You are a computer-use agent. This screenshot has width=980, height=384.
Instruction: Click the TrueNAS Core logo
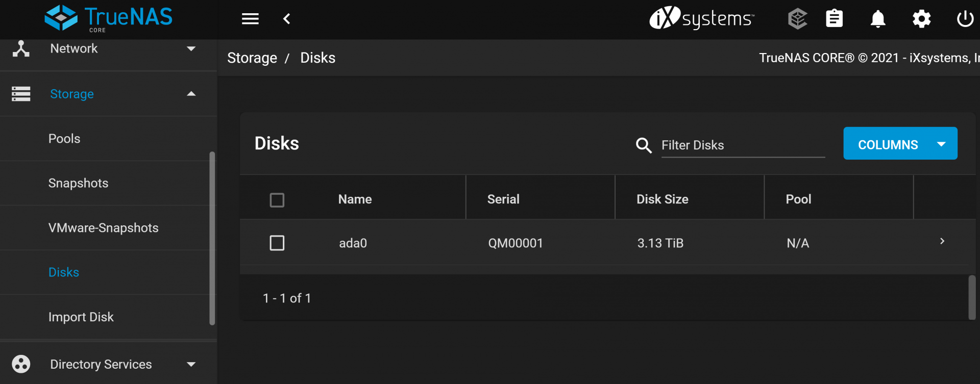108,18
